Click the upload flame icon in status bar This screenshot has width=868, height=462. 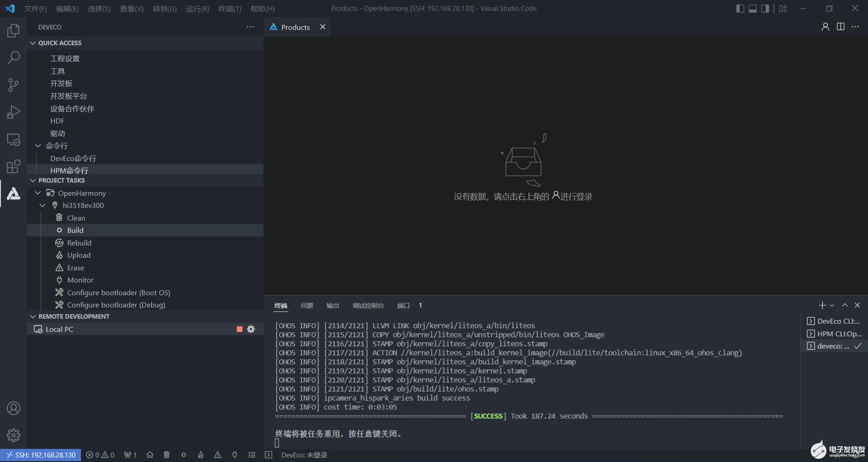[201, 455]
